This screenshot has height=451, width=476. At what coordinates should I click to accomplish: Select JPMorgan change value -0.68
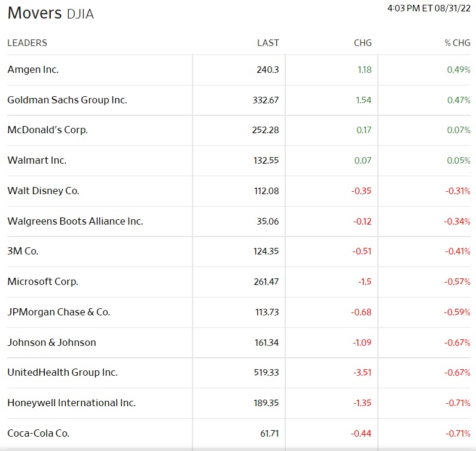(x=361, y=312)
